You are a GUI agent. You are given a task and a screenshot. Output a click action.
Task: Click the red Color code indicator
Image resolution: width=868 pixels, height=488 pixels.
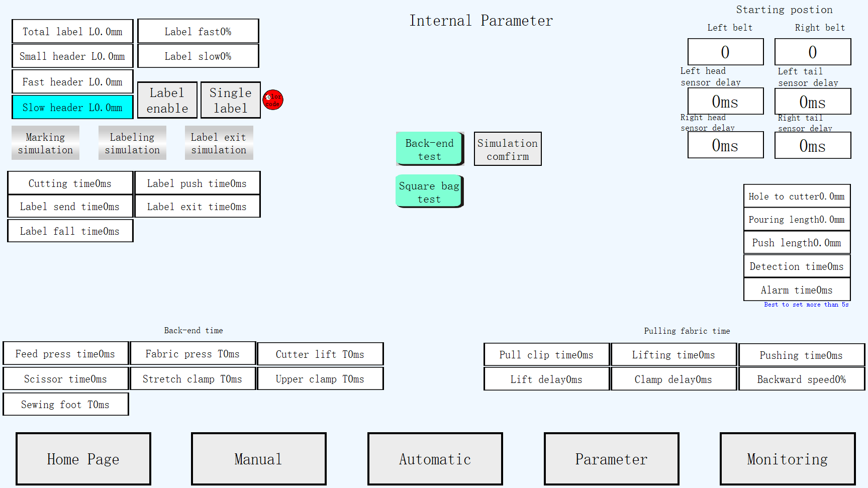273,100
